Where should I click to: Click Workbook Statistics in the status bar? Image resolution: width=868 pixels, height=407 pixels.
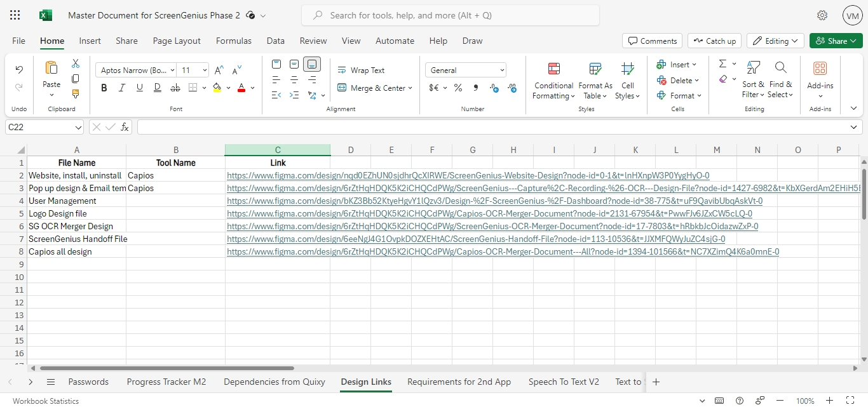(x=46, y=401)
